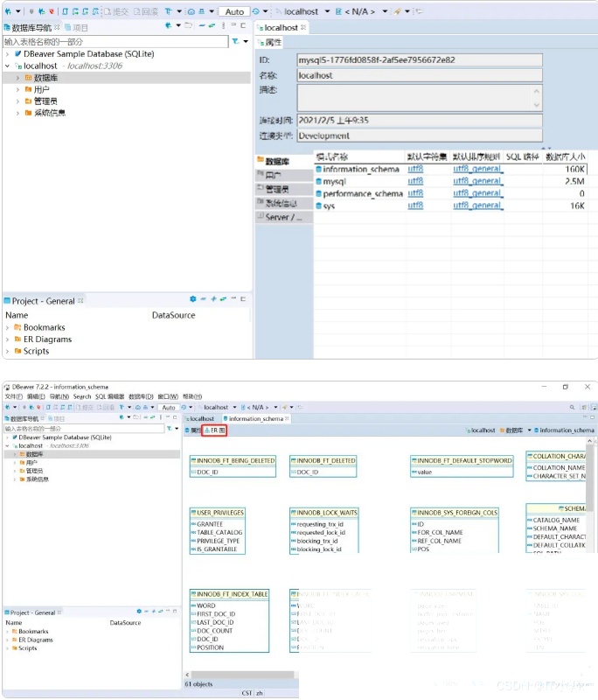Click empty 描述 description text area
598x700 pixels.
(420, 97)
